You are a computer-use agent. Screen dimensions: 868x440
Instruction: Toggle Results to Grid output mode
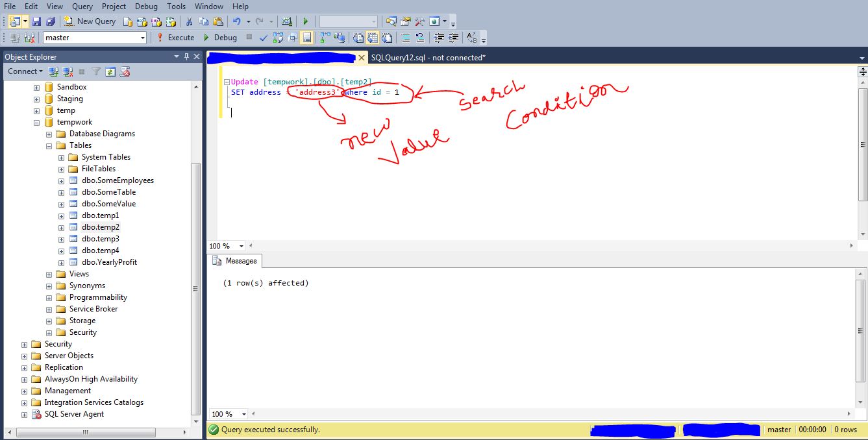[373, 38]
